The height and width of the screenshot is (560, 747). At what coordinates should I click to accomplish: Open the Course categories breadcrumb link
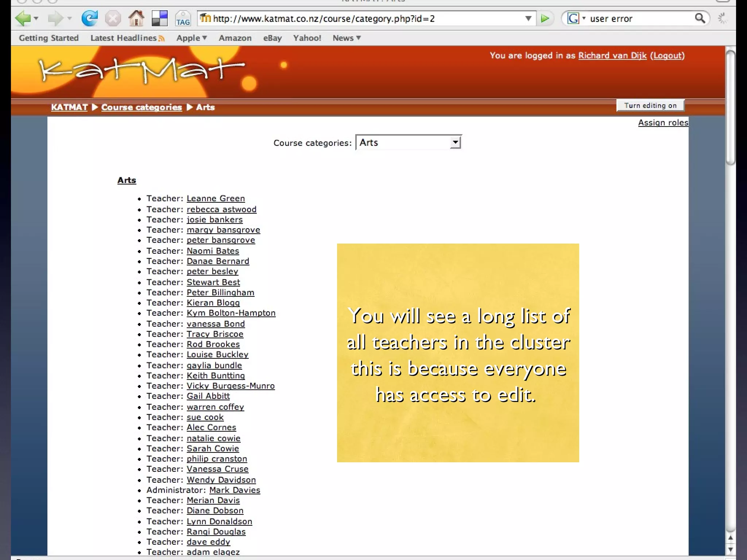coord(142,107)
